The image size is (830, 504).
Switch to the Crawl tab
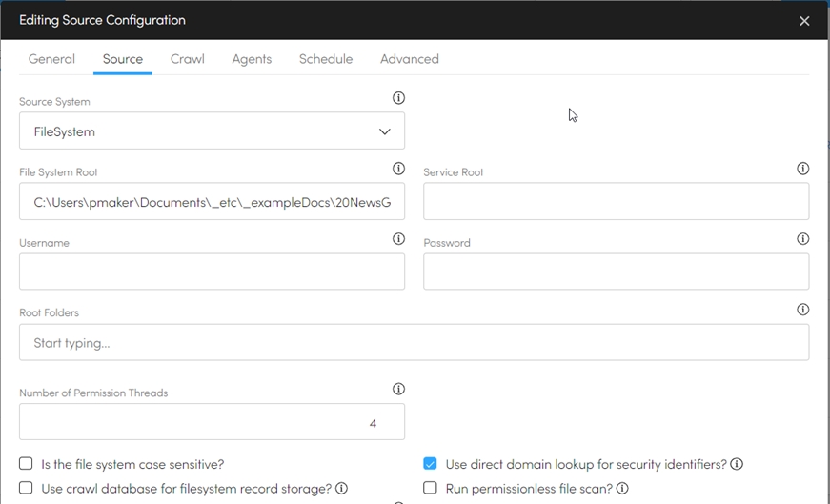coord(187,59)
